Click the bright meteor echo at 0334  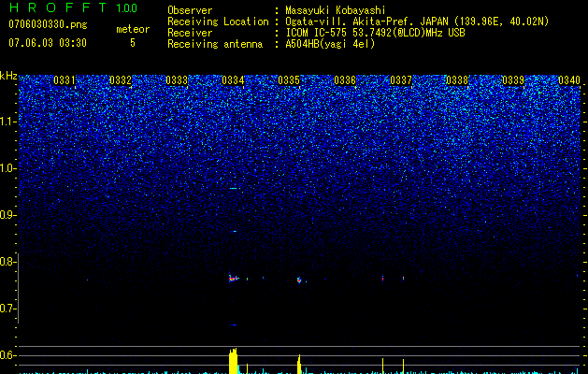point(234,279)
